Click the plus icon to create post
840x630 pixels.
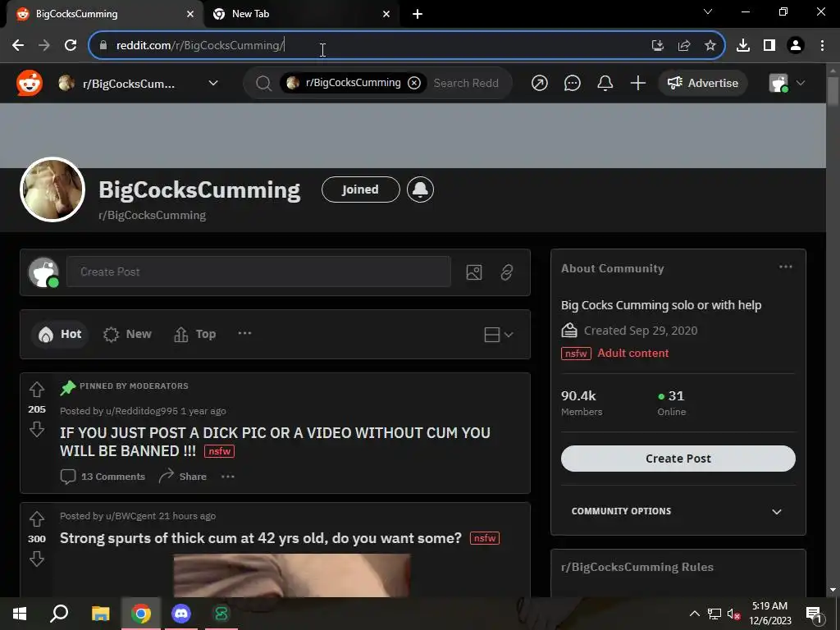point(637,83)
